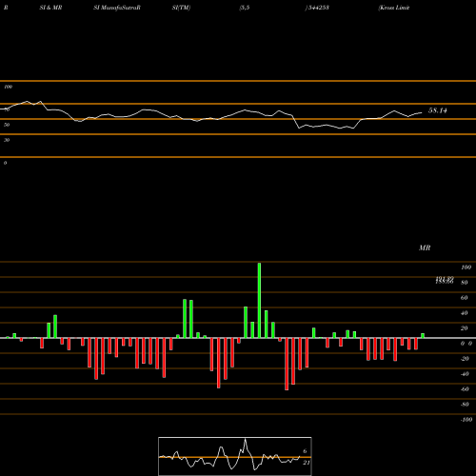Click the '(5,5' parameter text in header
The height and width of the screenshot is (476, 476).
pyautogui.click(x=245, y=8)
